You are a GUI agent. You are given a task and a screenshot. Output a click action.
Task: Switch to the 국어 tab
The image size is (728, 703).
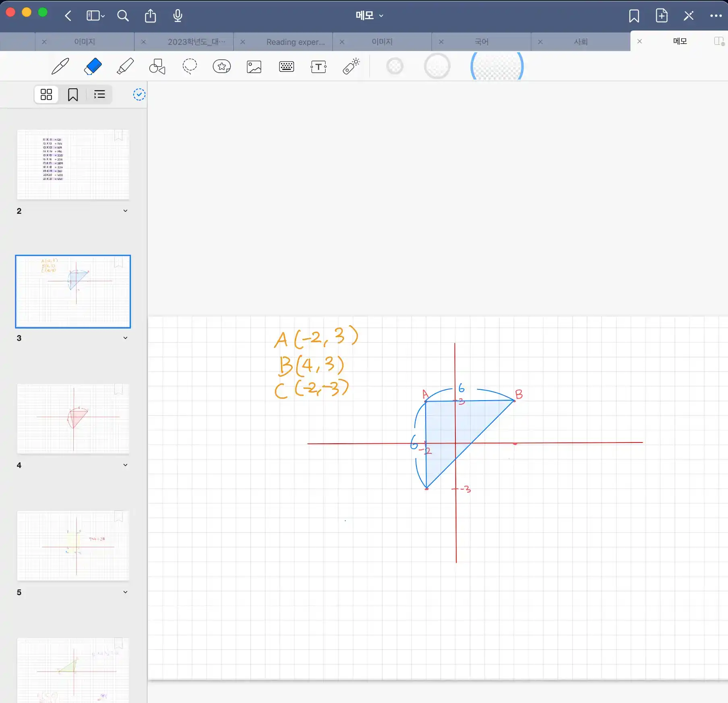[x=482, y=41]
